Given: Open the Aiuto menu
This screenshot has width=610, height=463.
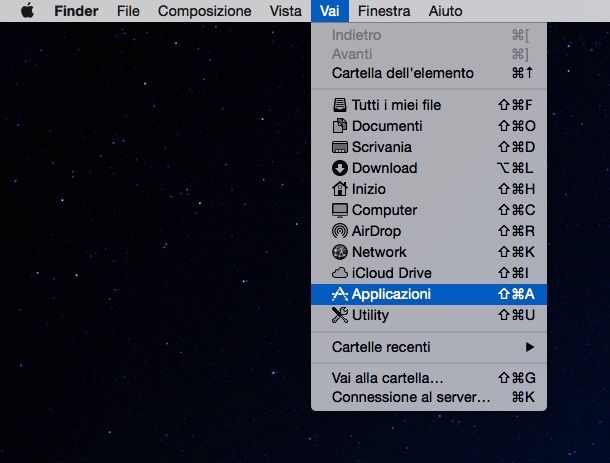Looking at the screenshot, I should click(445, 11).
